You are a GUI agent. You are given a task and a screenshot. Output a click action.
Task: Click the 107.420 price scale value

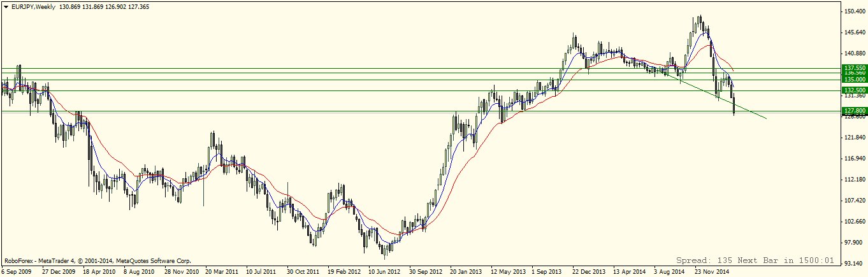(855, 201)
